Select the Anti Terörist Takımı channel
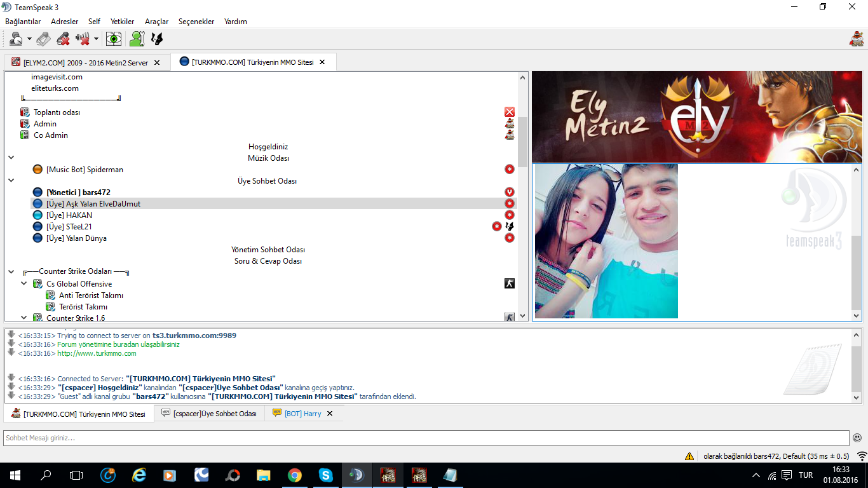 tap(91, 295)
